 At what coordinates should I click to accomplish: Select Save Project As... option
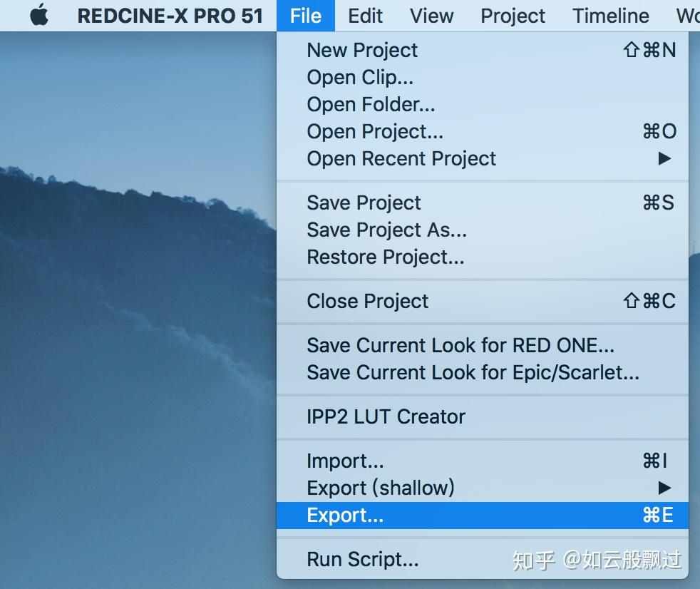pyautogui.click(x=386, y=230)
